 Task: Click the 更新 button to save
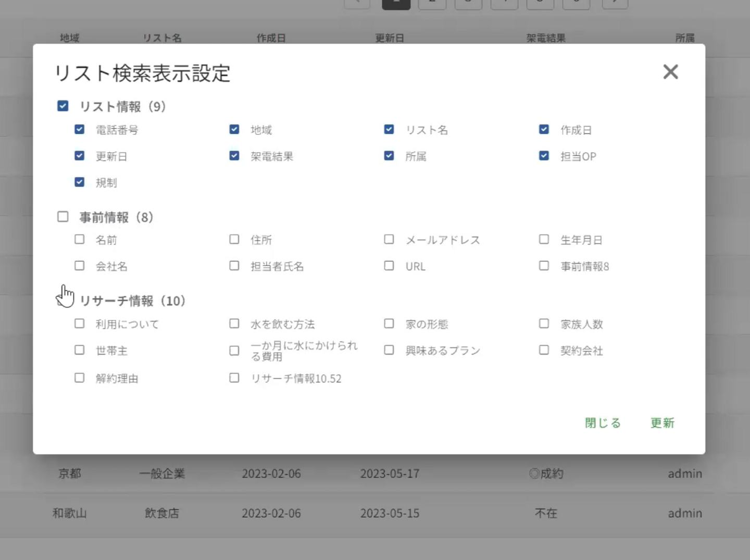point(662,422)
